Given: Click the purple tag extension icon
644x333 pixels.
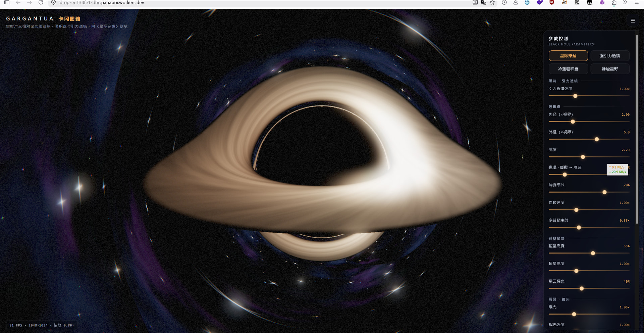Looking at the screenshot, I should click(x=539, y=2).
